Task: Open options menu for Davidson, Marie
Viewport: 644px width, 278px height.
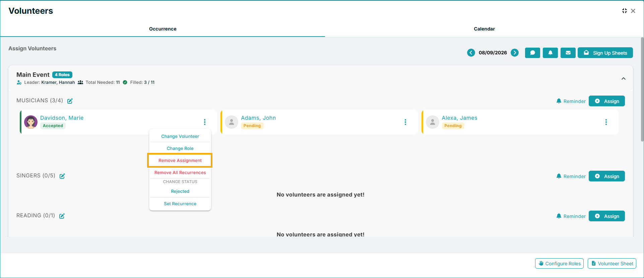Action: (205, 122)
